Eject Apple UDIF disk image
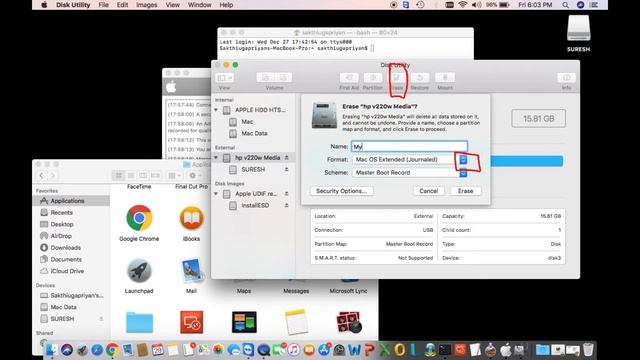This screenshot has height=360, width=640. point(287,193)
